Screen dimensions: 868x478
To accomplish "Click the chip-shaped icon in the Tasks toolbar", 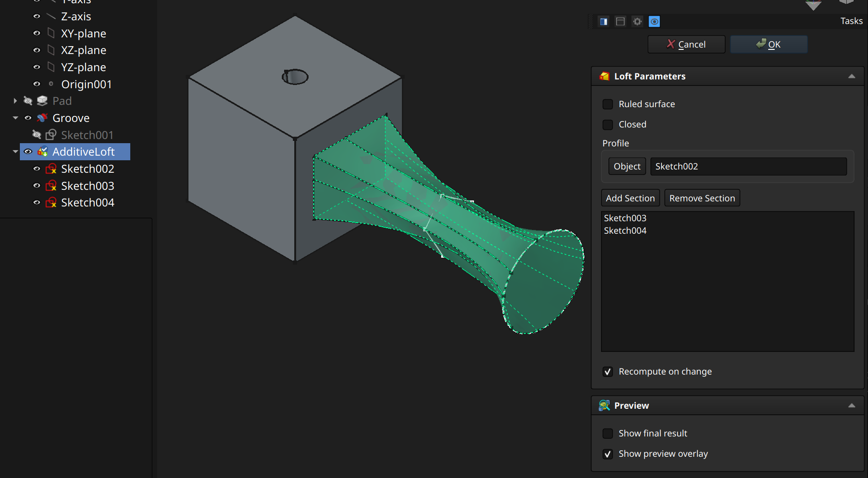I will [637, 21].
